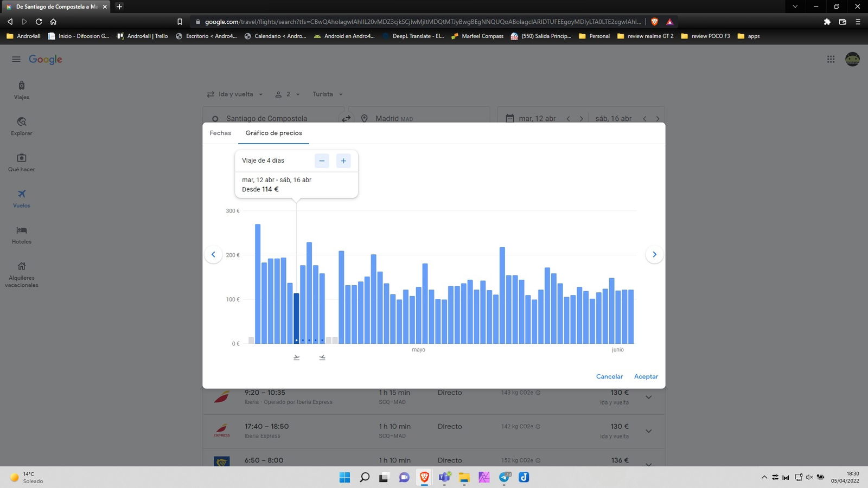Show later dates with right chevron
Screen dimensions: 868x488
tap(654, 254)
